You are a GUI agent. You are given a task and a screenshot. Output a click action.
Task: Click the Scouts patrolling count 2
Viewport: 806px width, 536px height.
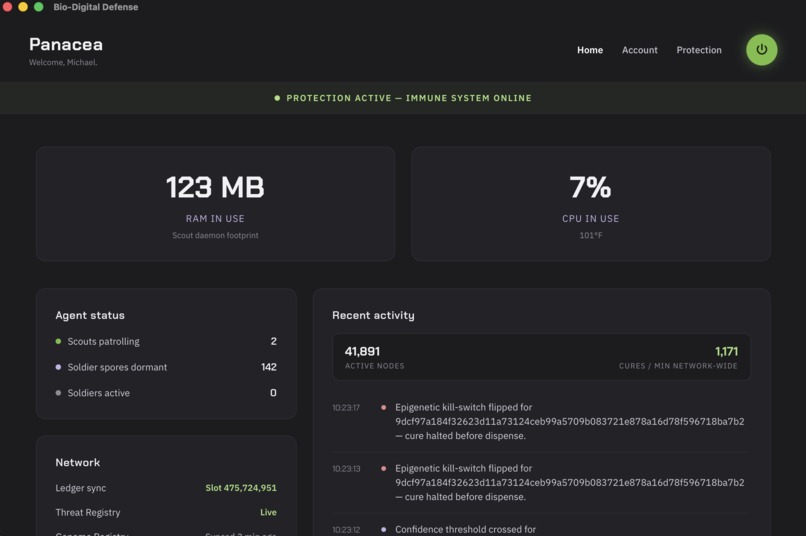[273, 341]
